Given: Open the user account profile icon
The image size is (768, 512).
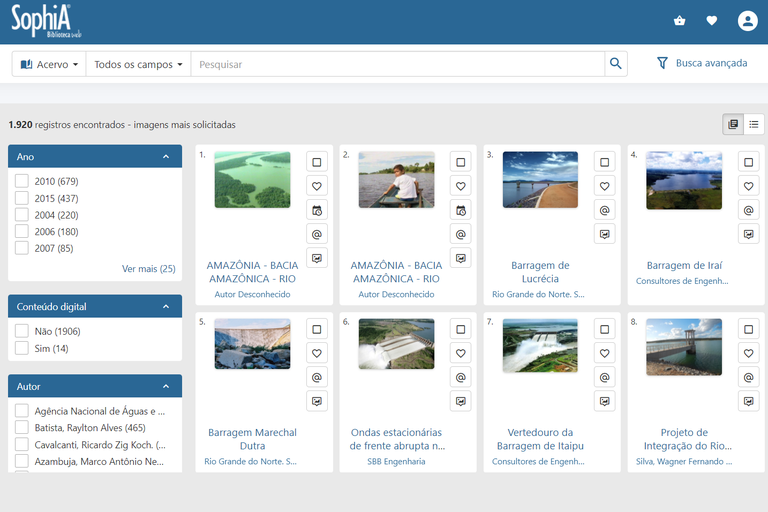Looking at the screenshot, I should [x=747, y=20].
